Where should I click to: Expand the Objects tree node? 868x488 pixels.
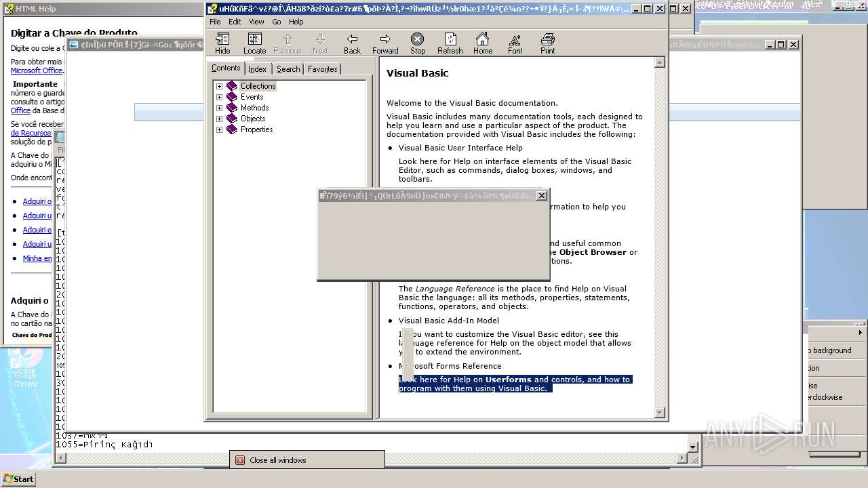[x=219, y=119]
